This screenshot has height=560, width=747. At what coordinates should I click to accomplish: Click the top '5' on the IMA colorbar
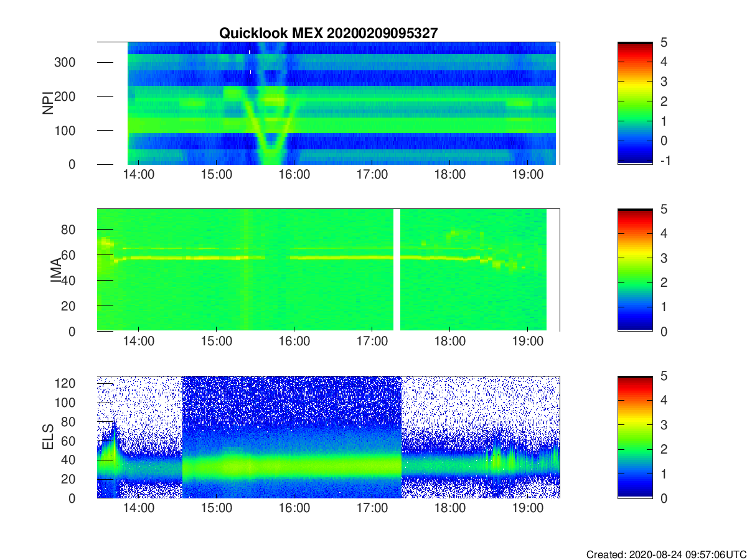pos(664,209)
